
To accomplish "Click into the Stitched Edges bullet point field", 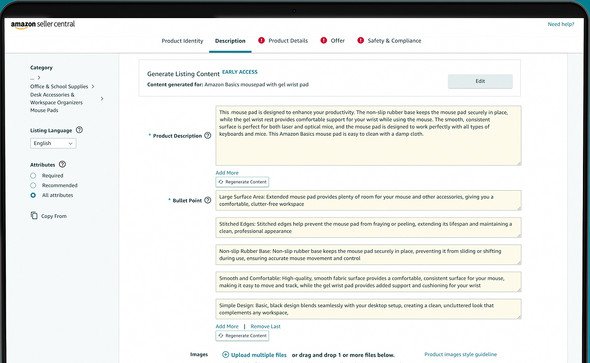I will point(368,228).
